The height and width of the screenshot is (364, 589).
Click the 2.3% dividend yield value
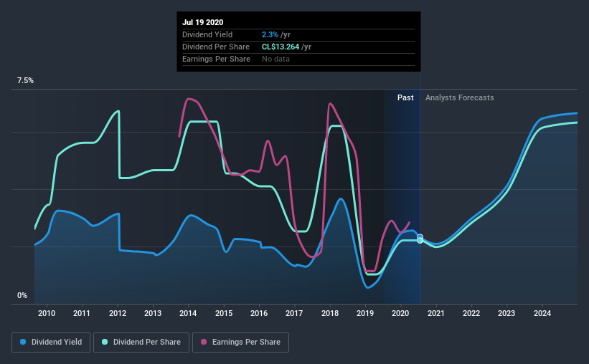point(270,34)
